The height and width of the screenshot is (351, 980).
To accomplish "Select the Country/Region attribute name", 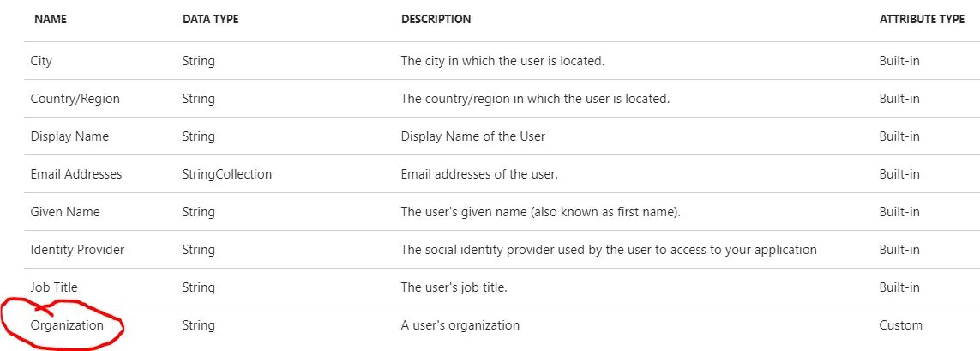I will click(75, 99).
